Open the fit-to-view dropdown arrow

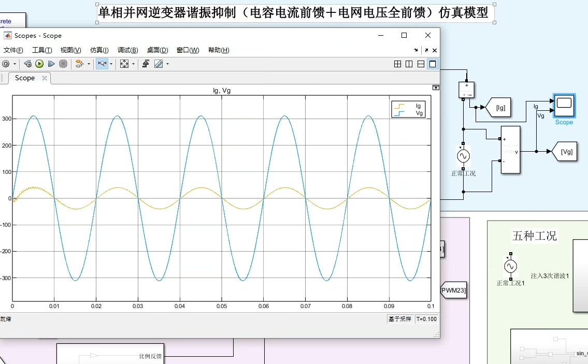tap(133, 64)
